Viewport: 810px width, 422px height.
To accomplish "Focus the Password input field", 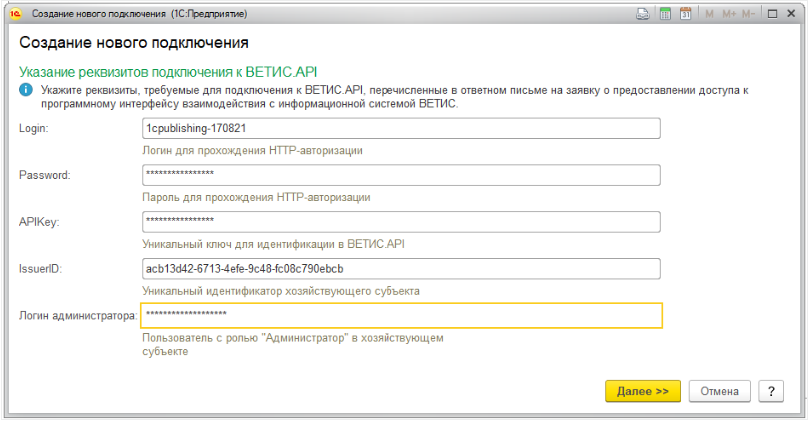I will 401,175.
